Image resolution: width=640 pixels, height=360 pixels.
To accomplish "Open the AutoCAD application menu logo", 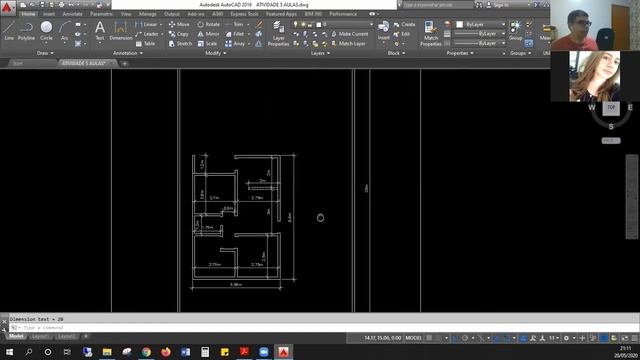I will tap(8, 8).
